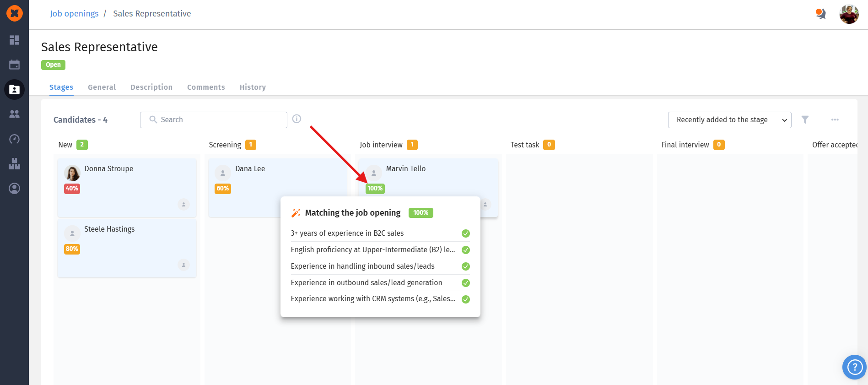Open the sort dropdown 'Recently added to the stage'
Viewport: 868px width, 385px height.
click(x=730, y=120)
